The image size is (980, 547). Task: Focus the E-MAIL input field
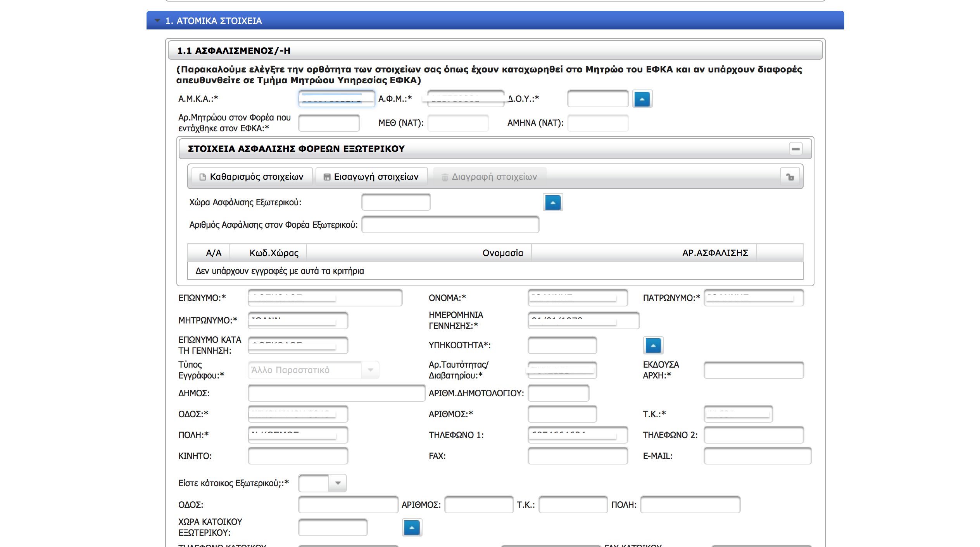(x=757, y=456)
